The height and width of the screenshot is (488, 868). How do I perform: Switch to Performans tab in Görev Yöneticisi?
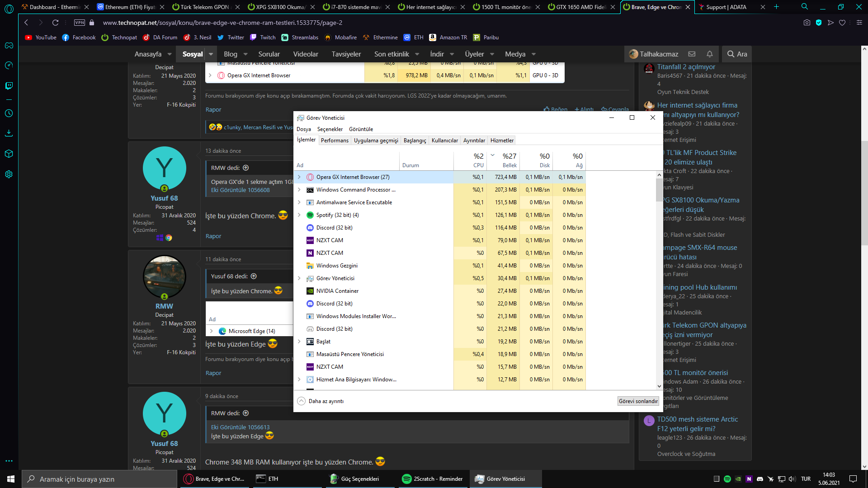click(x=335, y=141)
